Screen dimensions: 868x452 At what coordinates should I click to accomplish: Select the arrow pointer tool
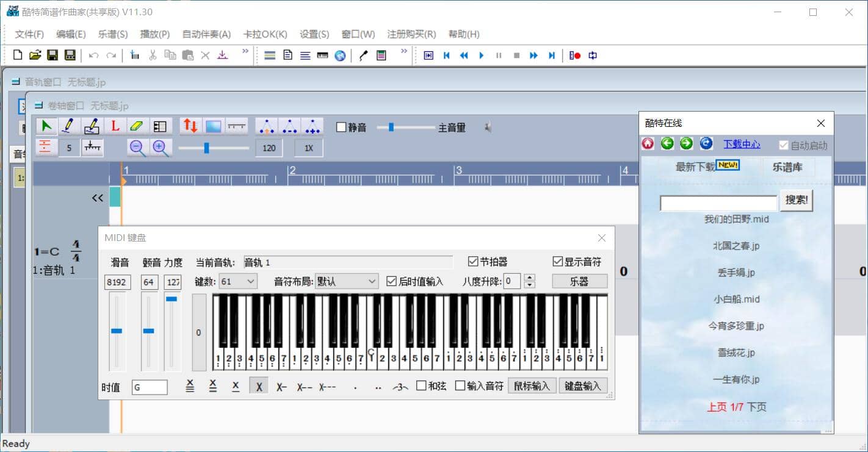(46, 126)
